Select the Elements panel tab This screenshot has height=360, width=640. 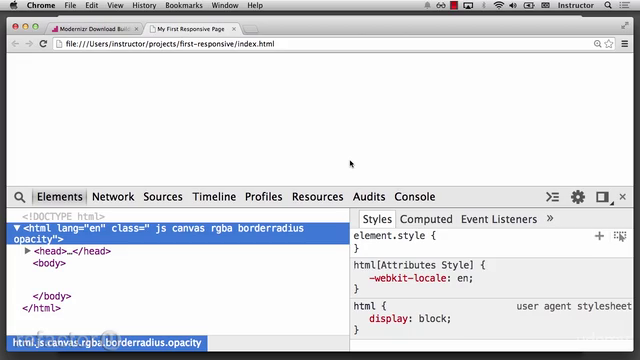point(60,197)
